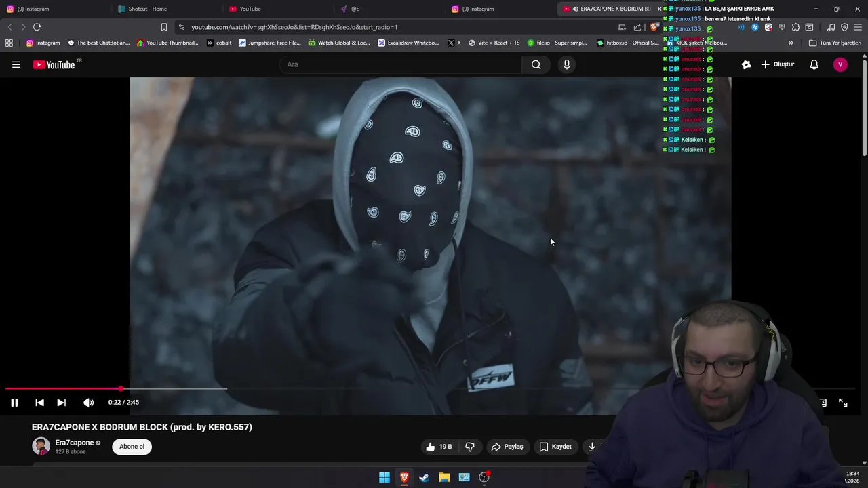The height and width of the screenshot is (488, 868).
Task: Open the cobalt bookmark
Action: tap(219, 43)
